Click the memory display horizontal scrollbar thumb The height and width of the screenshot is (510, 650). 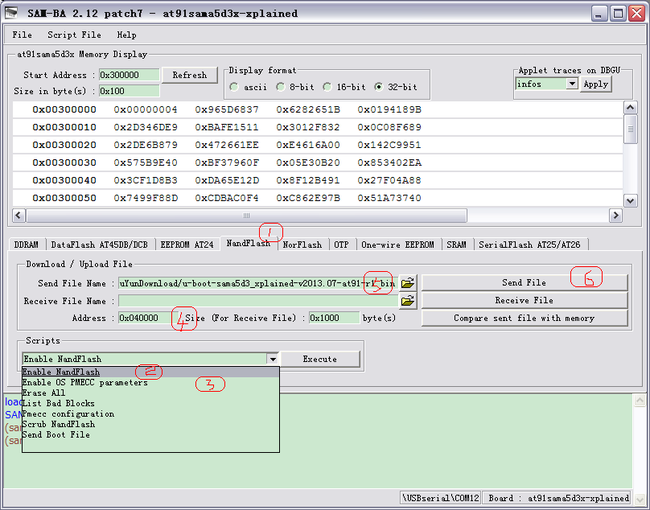point(247,216)
